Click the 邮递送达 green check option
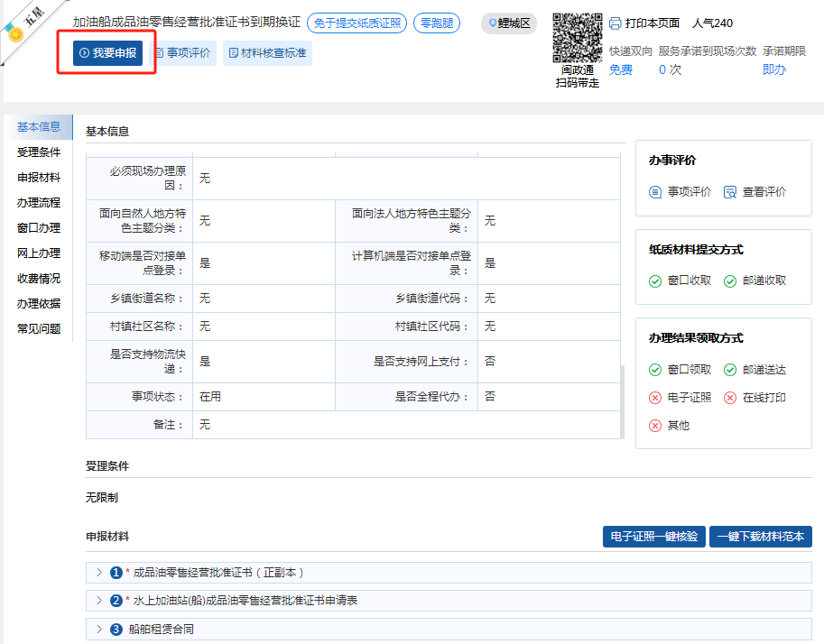 pyautogui.click(x=730, y=370)
